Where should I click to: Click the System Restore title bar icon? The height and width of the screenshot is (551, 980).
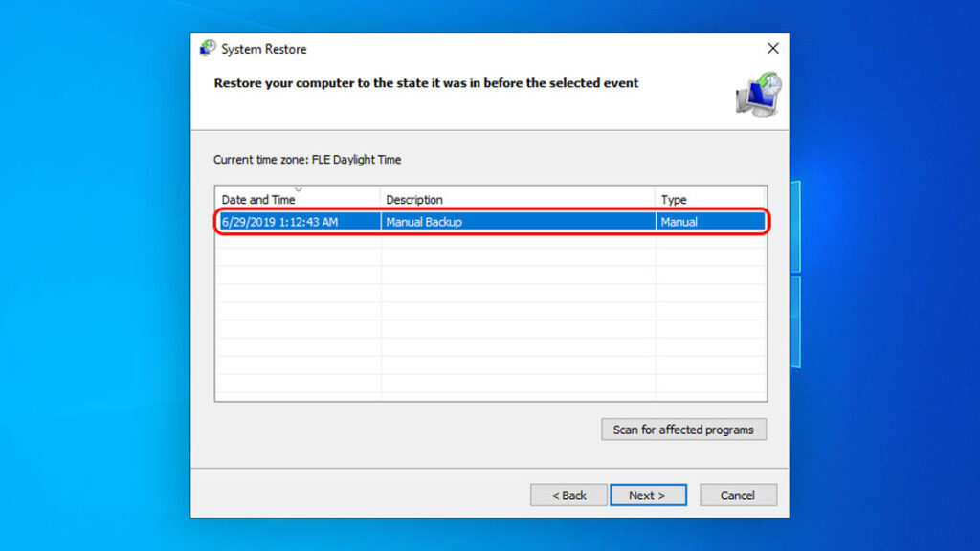(207, 48)
